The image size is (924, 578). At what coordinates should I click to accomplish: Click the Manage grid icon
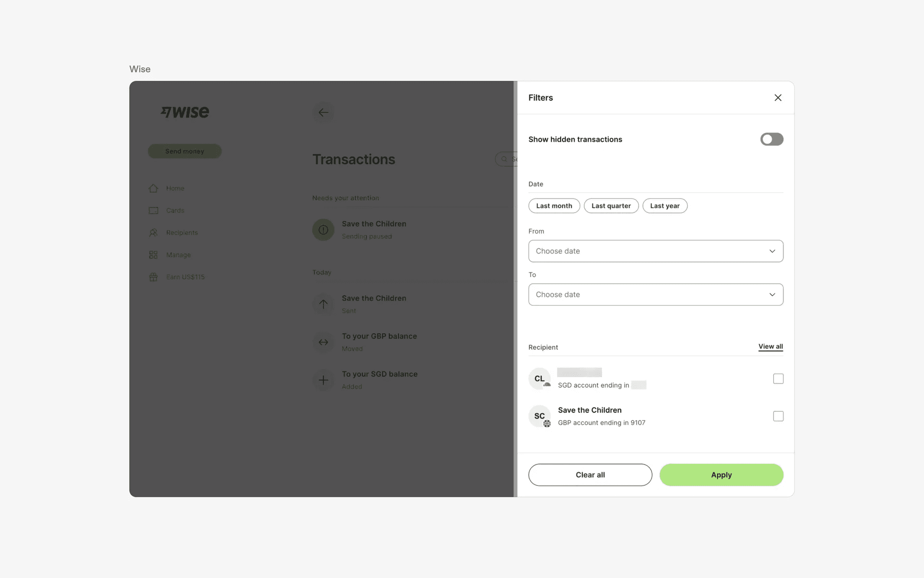(154, 255)
